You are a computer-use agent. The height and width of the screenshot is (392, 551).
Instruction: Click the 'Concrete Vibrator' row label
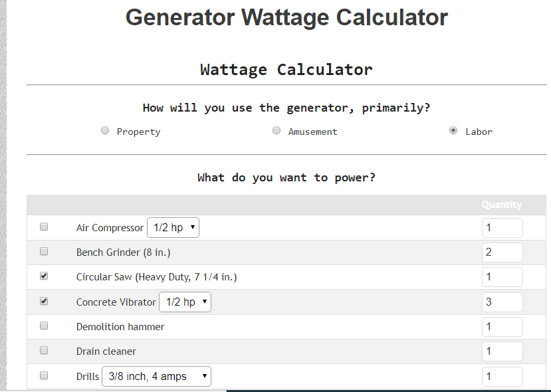(x=116, y=302)
